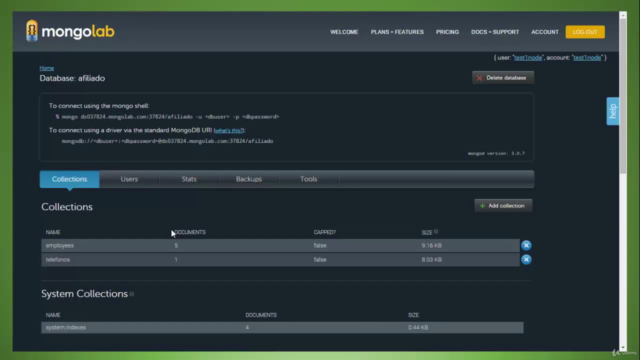Screen dimensions: 640x360
Task: Click the 8.03 KB size cell
Action: coord(431,260)
